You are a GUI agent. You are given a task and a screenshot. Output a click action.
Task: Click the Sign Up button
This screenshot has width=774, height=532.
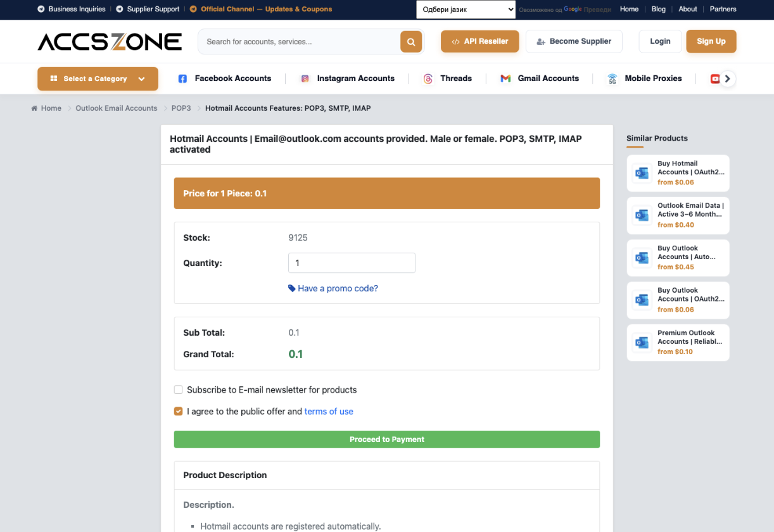[x=711, y=41]
